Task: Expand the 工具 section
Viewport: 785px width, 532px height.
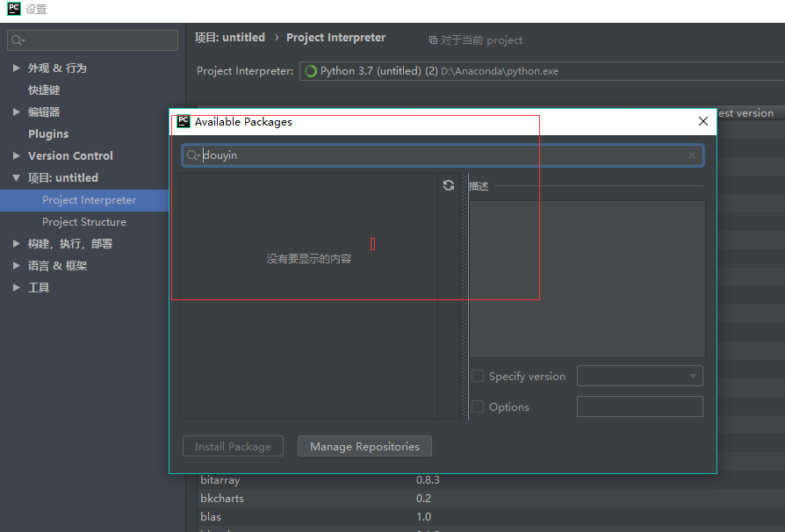Action: pyautogui.click(x=15, y=287)
